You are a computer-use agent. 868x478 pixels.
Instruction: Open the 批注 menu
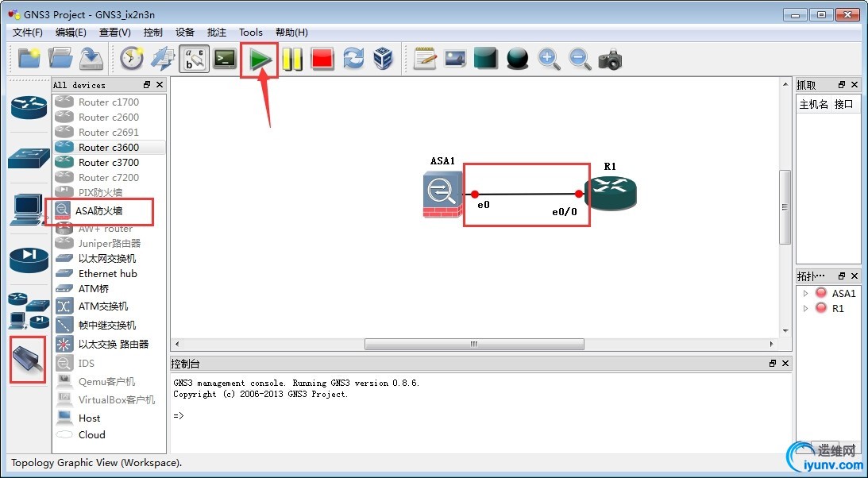pos(217,33)
